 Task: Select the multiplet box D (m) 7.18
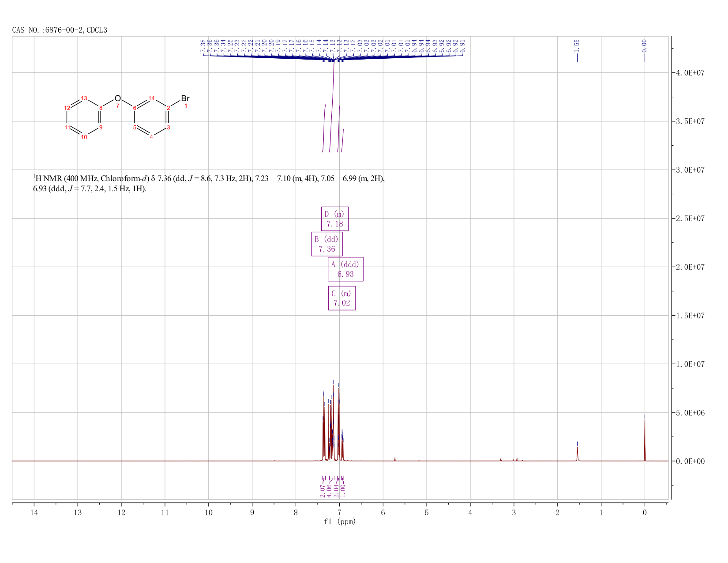click(x=334, y=219)
